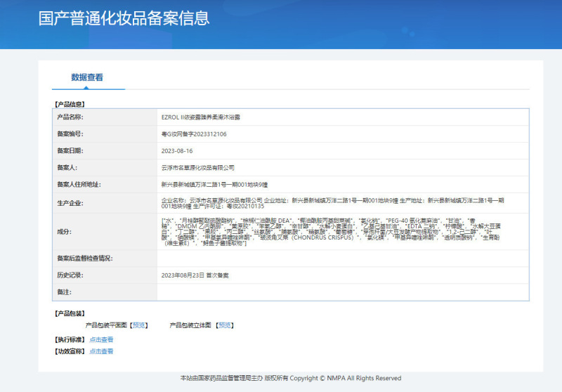The image size is (562, 392).
Task: Click the 备案后监督检查情况 row label
Action: [85, 259]
